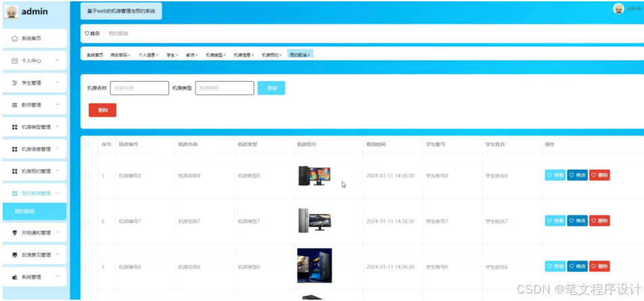Expand the 学生管理 menu chevron
644x301 pixels.
pyautogui.click(x=57, y=83)
